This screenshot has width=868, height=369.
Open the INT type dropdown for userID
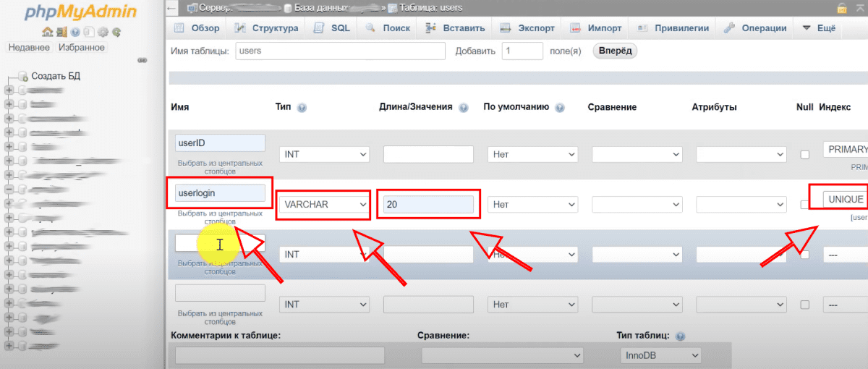coord(324,154)
